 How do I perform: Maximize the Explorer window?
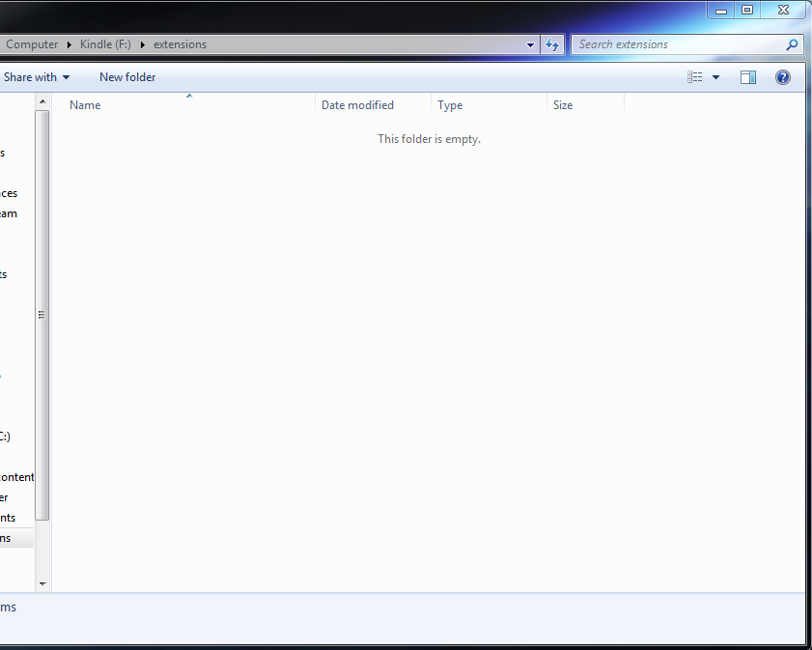pyautogui.click(x=747, y=10)
